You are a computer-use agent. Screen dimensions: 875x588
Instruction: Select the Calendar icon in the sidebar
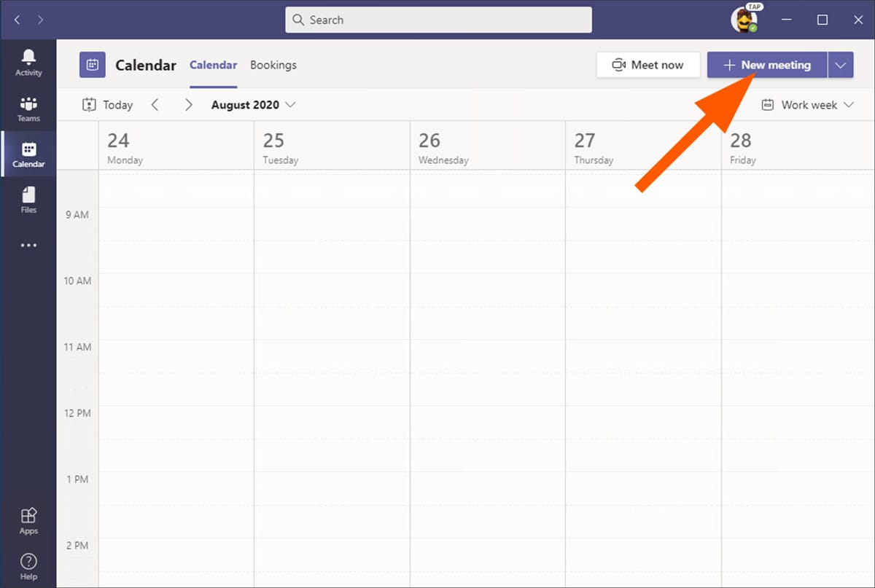(28, 154)
